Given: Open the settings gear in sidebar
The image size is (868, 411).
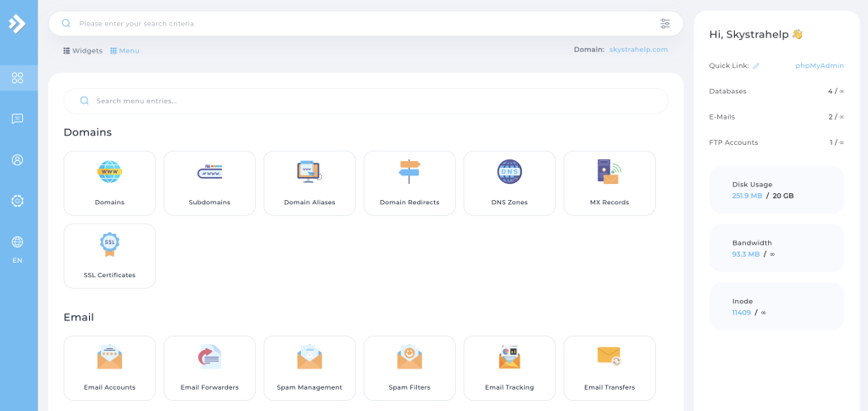Looking at the screenshot, I should [x=17, y=201].
